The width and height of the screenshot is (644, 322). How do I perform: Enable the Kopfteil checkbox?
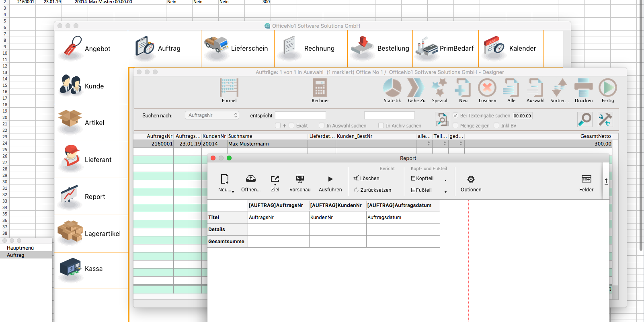(413, 178)
